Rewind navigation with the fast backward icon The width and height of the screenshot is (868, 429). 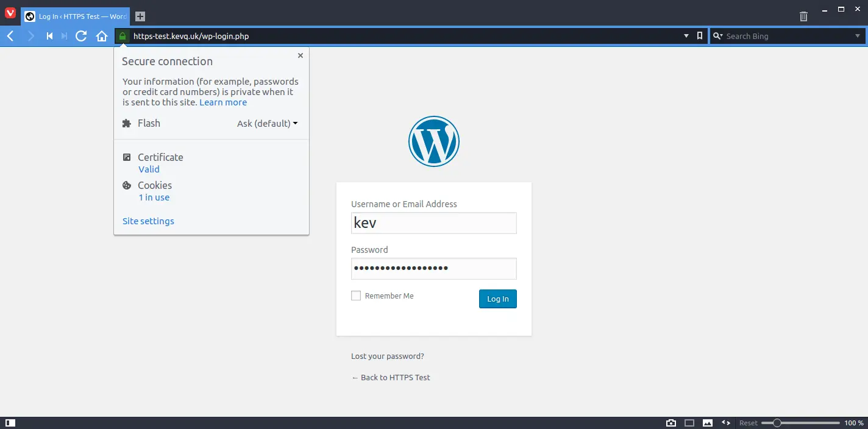pos(49,36)
